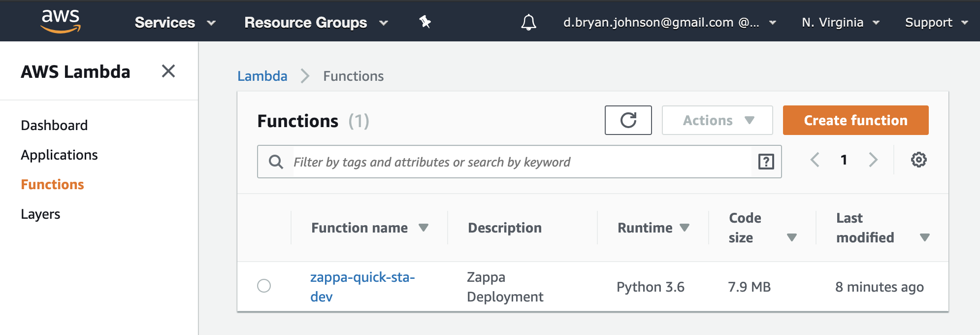Open the N. Virginia region selector
Screen dimensions: 980x335
point(840,23)
